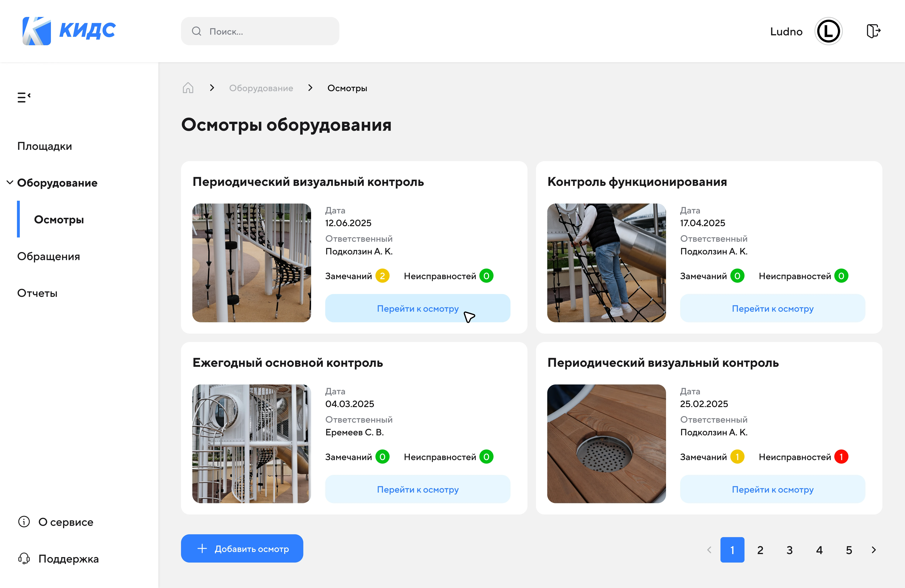Click the КИДС logo icon
The height and width of the screenshot is (588, 905).
coord(37,31)
